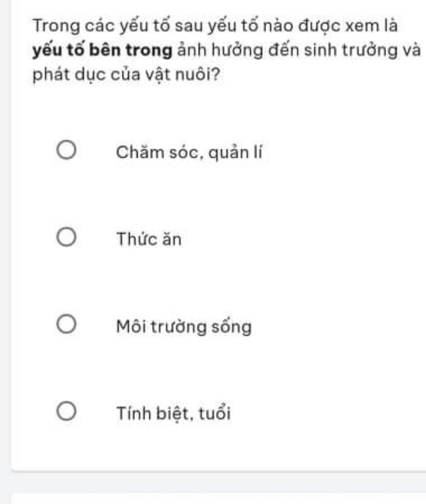Image resolution: width=426 pixels, height=504 pixels.
Task: Click the "Chăm sóc, quản lí" answer label
Action: 189,153
